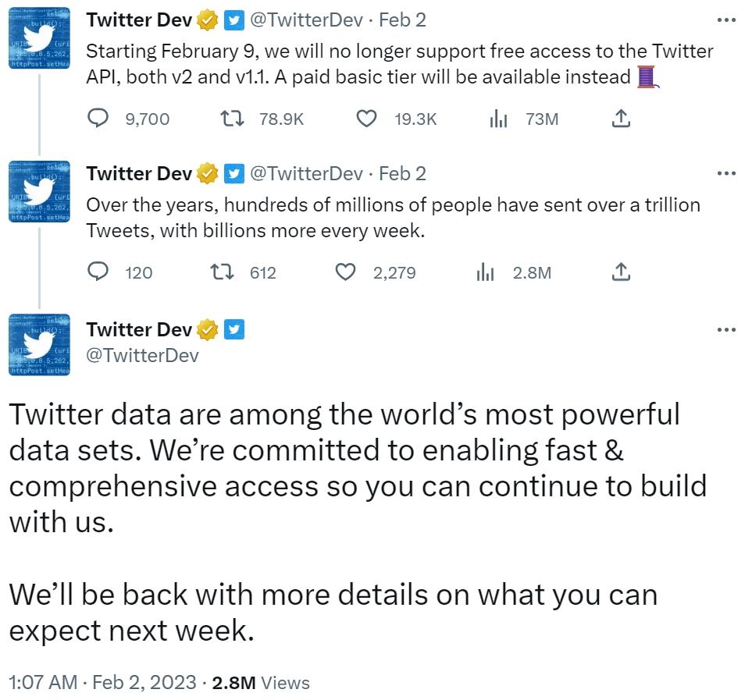Click the thread spool emoji in first tweet
Image resolution: width=745 pixels, height=700 pixels.
click(647, 76)
